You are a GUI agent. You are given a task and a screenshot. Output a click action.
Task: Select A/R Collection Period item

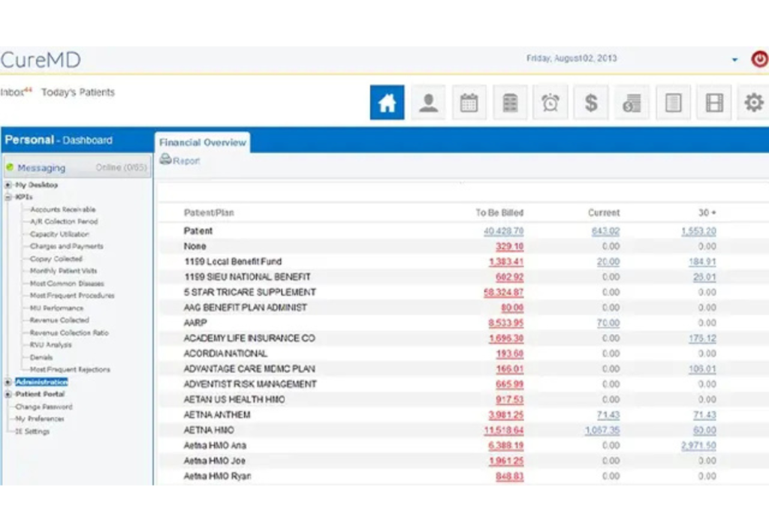(x=64, y=221)
